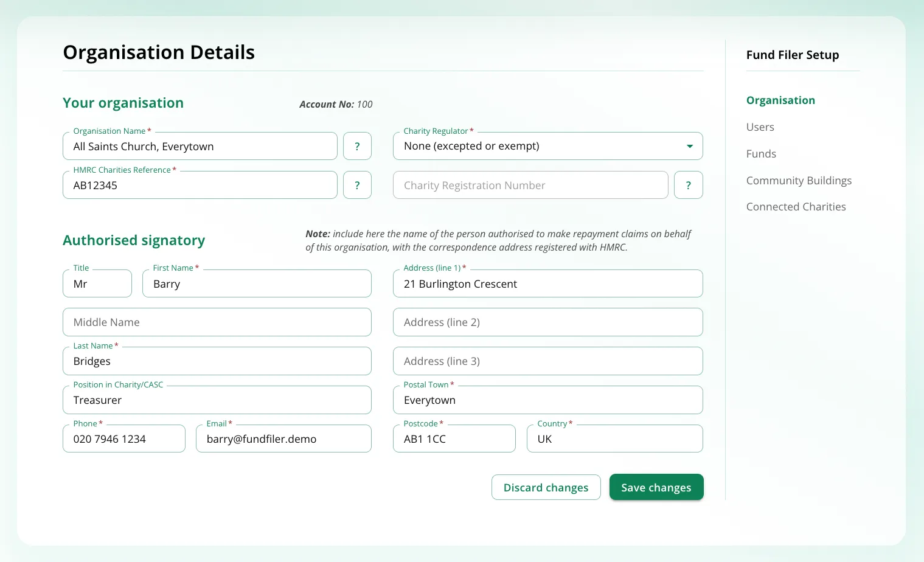
Task: Click the Authorised signatory section heading
Action: pyautogui.click(x=134, y=240)
